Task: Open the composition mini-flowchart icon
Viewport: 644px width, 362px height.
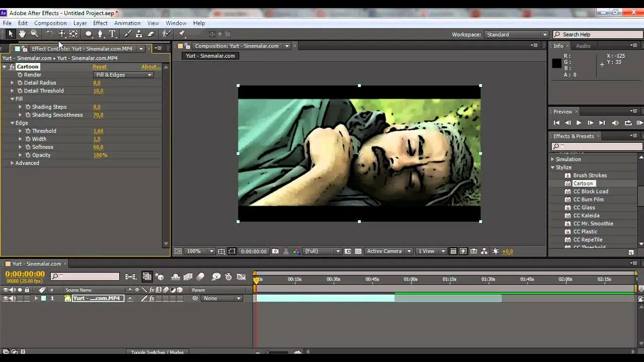Action: 130,277
